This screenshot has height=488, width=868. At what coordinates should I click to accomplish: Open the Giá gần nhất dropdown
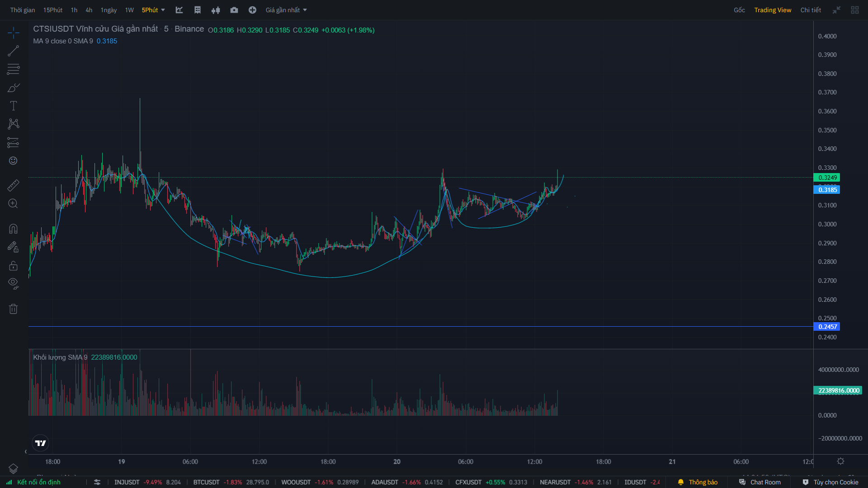286,10
